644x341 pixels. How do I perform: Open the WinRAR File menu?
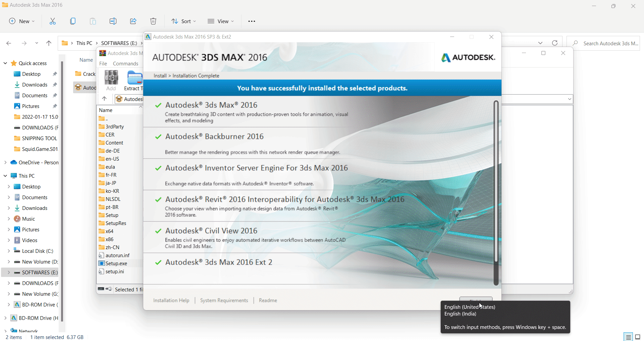[103, 63]
